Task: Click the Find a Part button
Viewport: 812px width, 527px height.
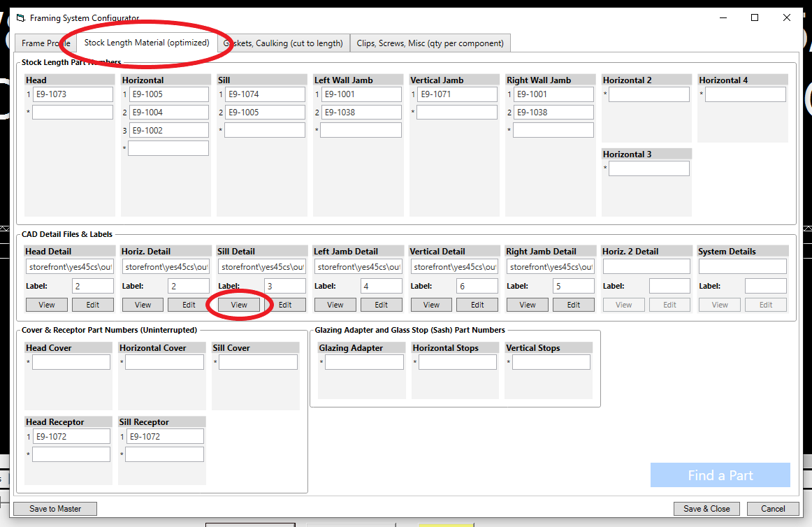Action: pos(720,475)
